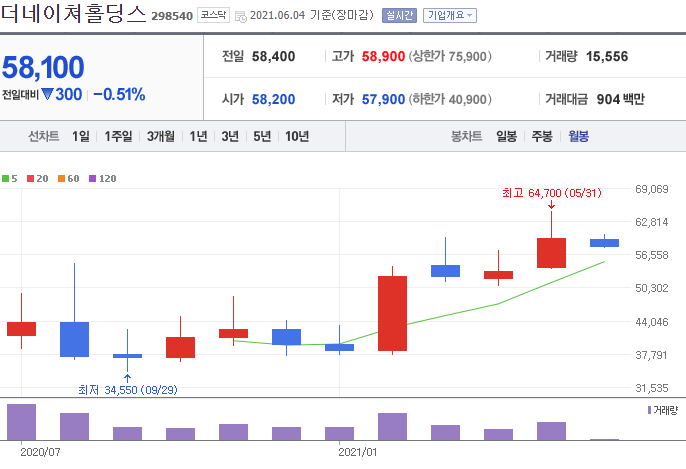Viewport: 686px width, 469px height.
Task: Select the 10년 line chart period
Action: [x=297, y=136]
